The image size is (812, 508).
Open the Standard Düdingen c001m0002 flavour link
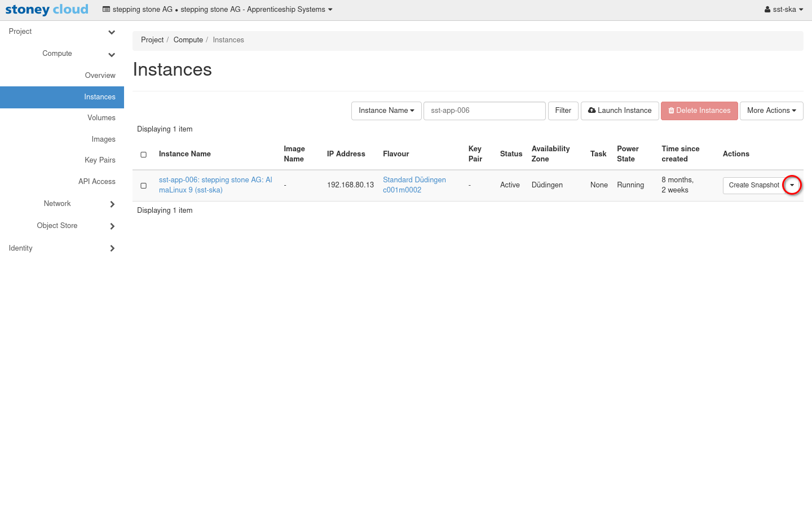[x=414, y=185]
